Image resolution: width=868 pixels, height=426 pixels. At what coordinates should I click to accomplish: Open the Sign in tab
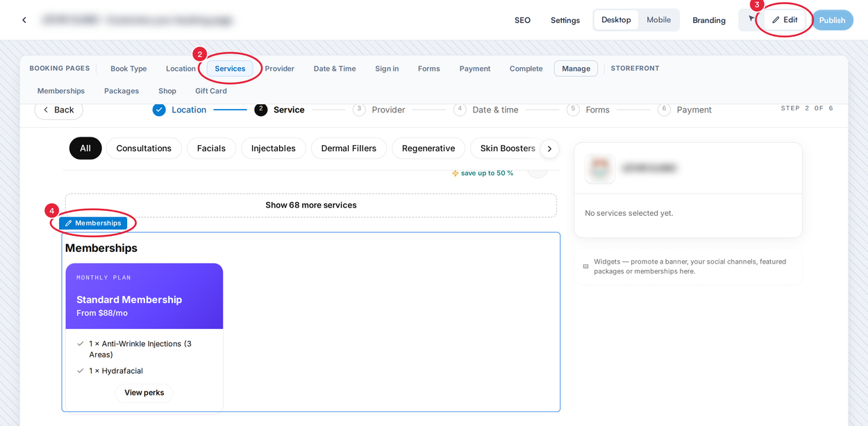(x=387, y=69)
